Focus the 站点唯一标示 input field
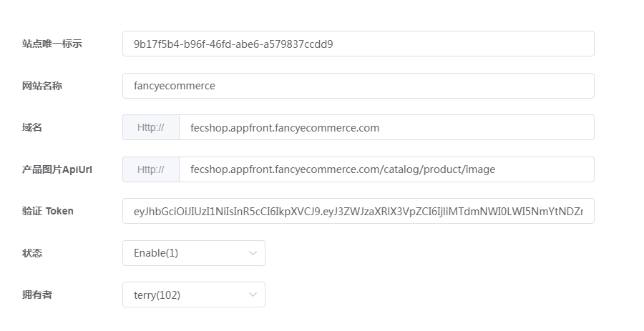The image size is (644, 331). (358, 44)
